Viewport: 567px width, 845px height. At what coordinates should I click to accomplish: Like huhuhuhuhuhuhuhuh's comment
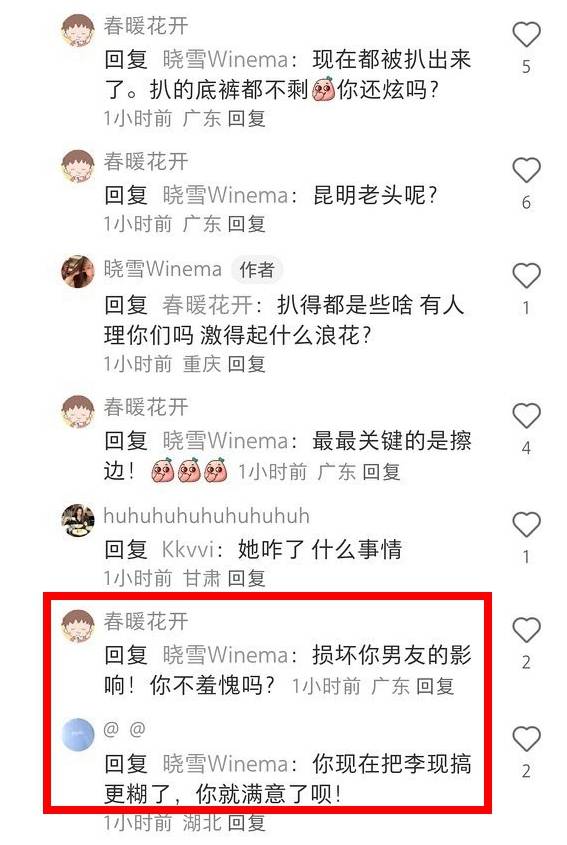(526, 524)
